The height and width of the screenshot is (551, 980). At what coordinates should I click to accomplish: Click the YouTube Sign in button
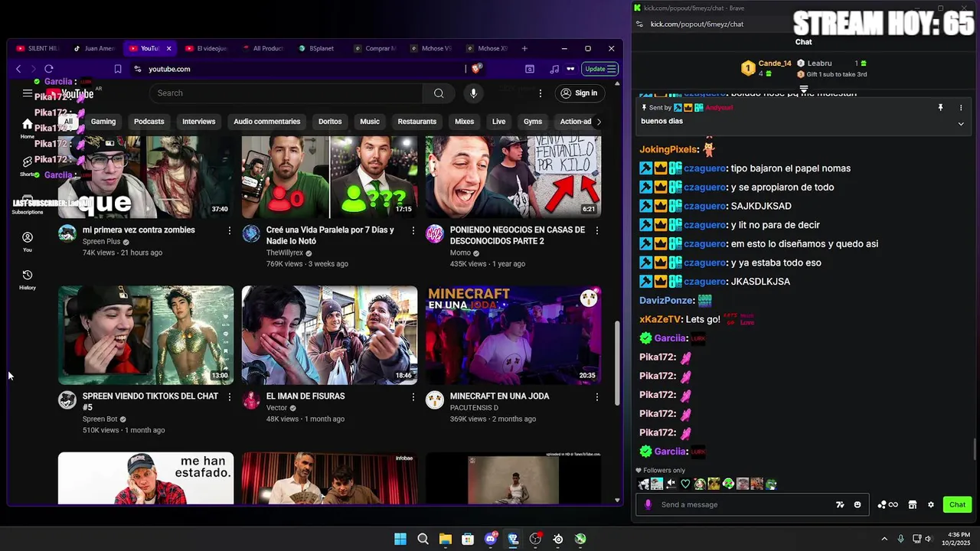tap(578, 93)
